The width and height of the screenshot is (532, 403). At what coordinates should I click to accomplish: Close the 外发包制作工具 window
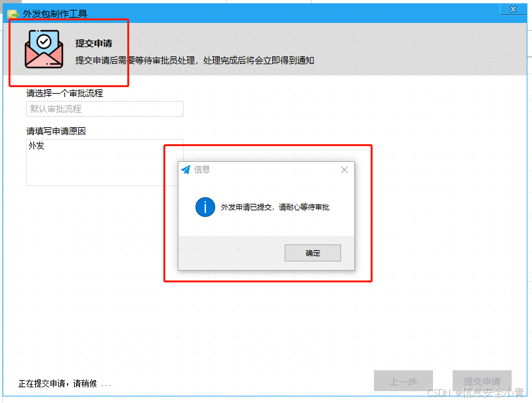coord(513,9)
